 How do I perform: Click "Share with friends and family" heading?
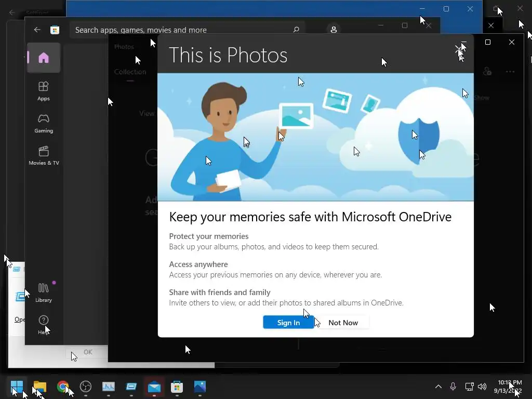click(x=220, y=292)
